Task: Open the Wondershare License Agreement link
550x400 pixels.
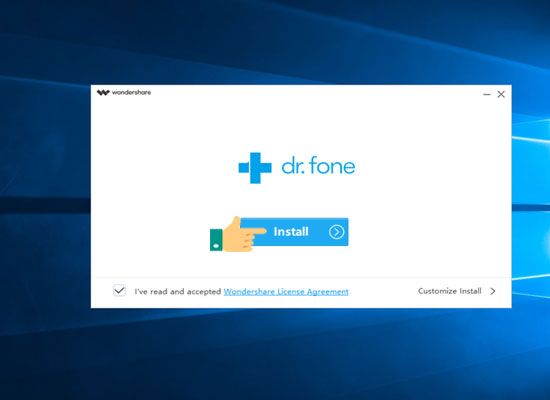Action: tap(286, 292)
